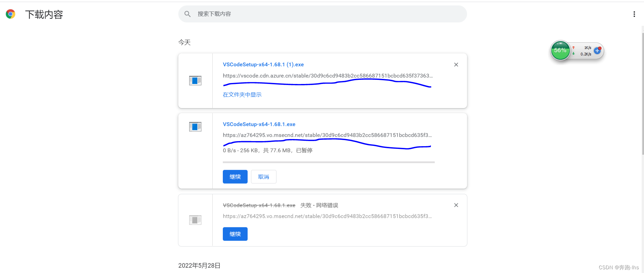Click greyed file icon of failed download
This screenshot has width=644, height=273.
pos(195,220)
